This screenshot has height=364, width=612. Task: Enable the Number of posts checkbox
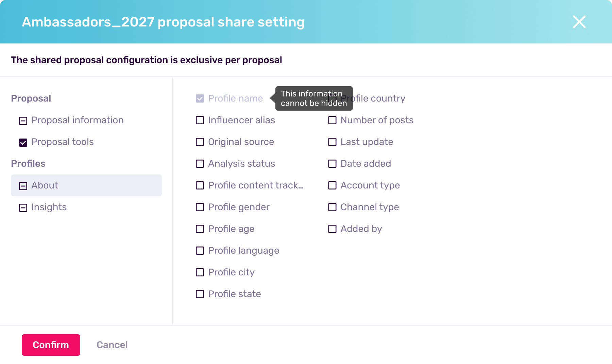tap(332, 120)
